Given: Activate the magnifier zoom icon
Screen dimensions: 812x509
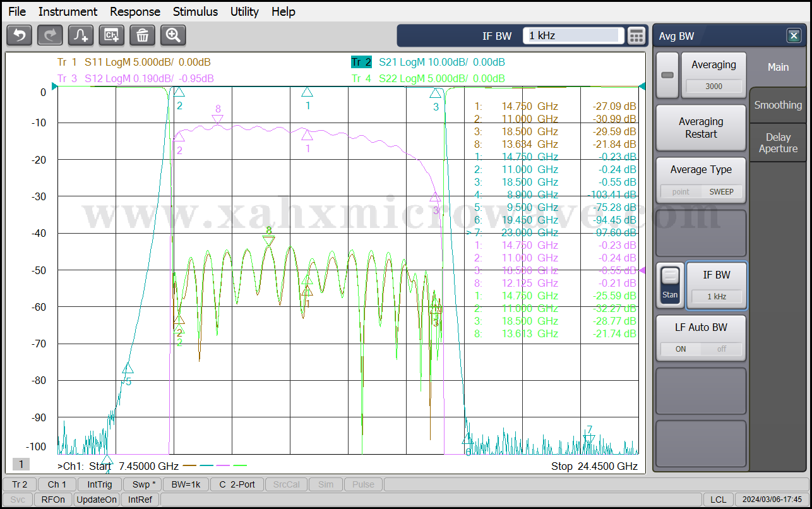Looking at the screenshot, I should (x=173, y=35).
